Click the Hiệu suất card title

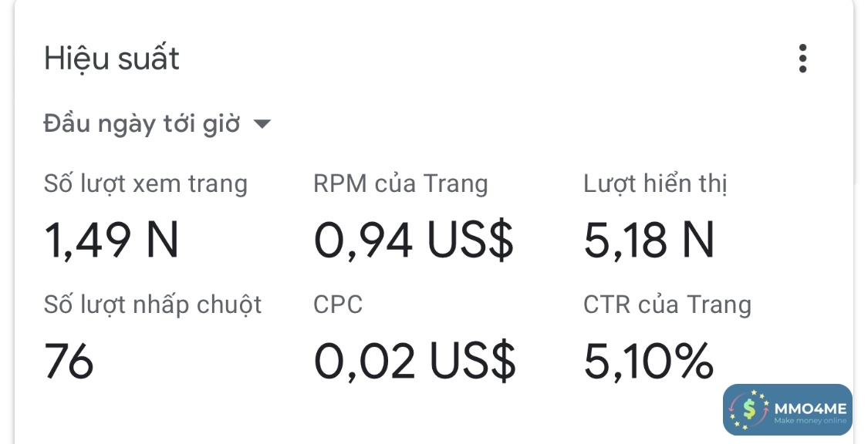[112, 59]
